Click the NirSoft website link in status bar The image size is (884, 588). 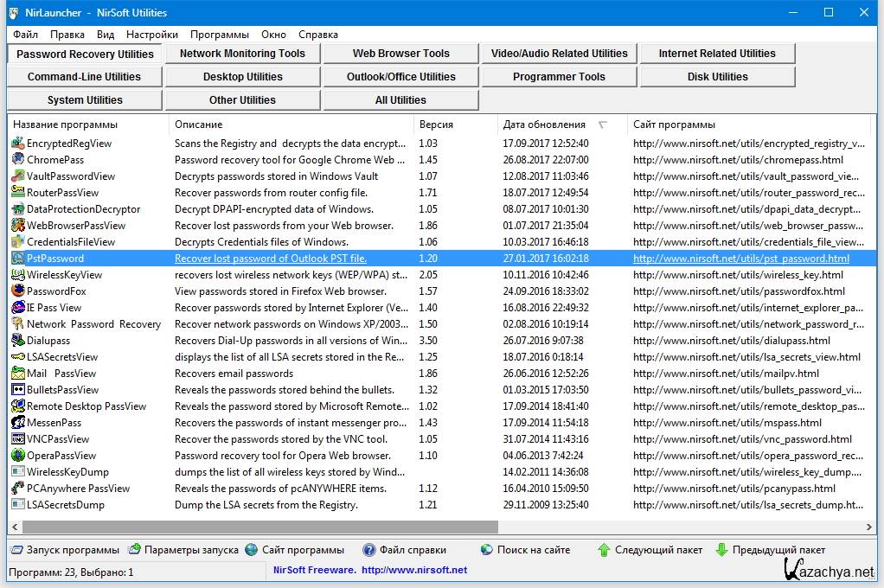pos(414,570)
